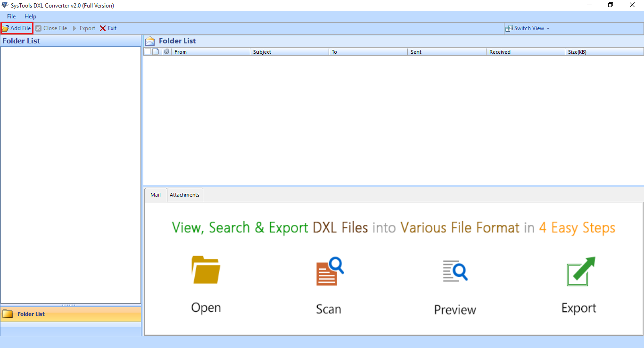
Task: Sort by the Size(KB) column
Action: tap(604, 52)
